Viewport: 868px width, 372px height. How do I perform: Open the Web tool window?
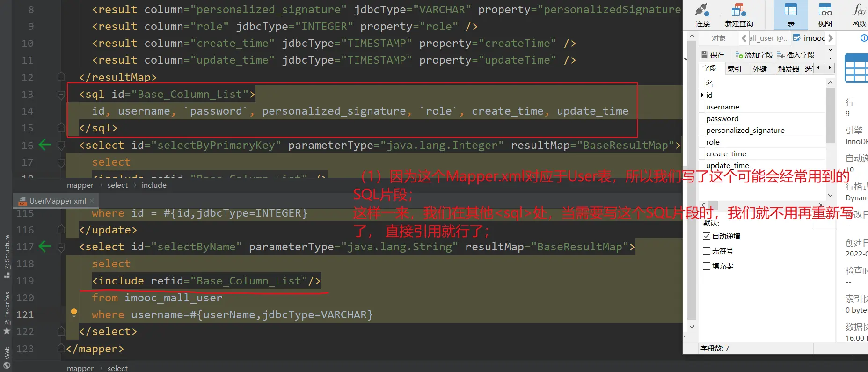click(7, 358)
